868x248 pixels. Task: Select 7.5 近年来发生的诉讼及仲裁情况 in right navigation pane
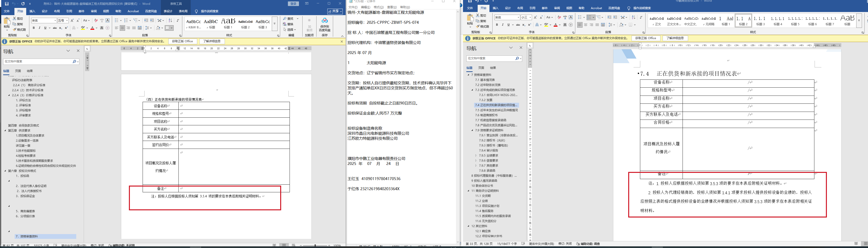pos(496,110)
